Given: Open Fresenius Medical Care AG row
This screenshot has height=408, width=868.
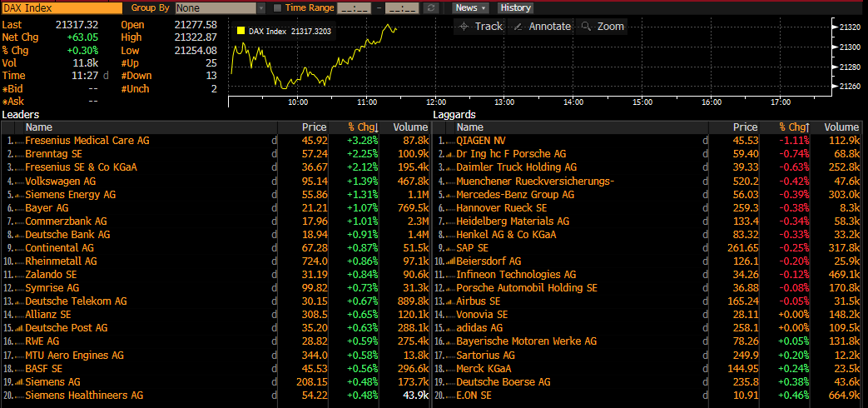Looking at the screenshot, I should (x=87, y=141).
